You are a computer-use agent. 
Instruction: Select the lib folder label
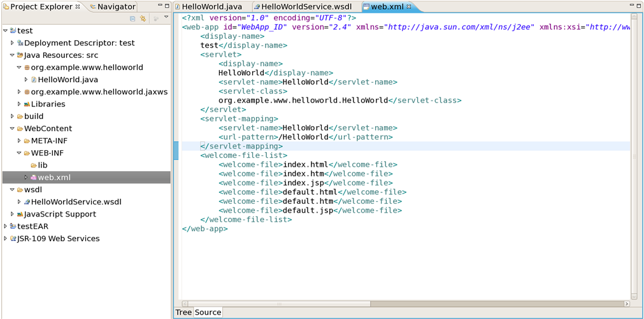[43, 165]
